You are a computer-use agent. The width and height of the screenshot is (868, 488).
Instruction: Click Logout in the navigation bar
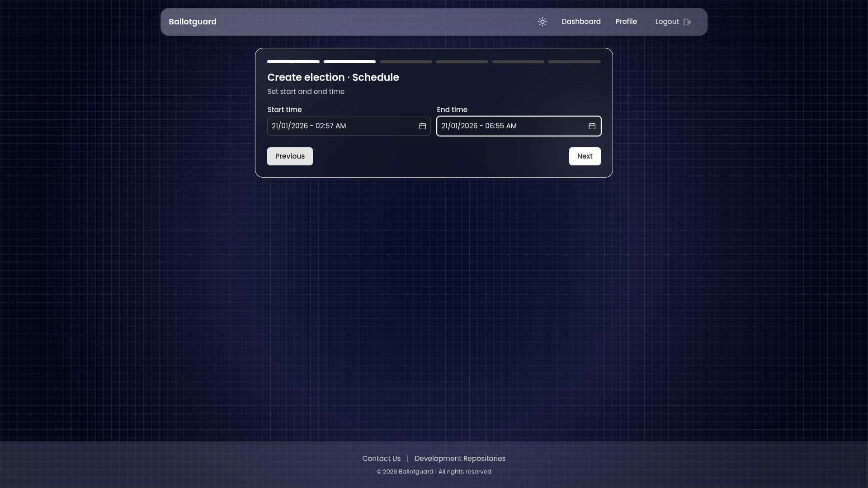coord(667,22)
